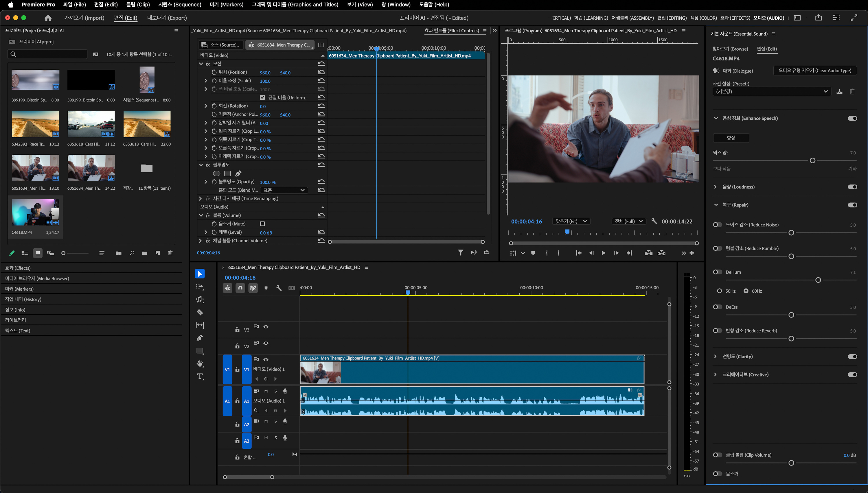Click the Clear Audio Type button
The width and height of the screenshot is (868, 493).
(x=814, y=71)
